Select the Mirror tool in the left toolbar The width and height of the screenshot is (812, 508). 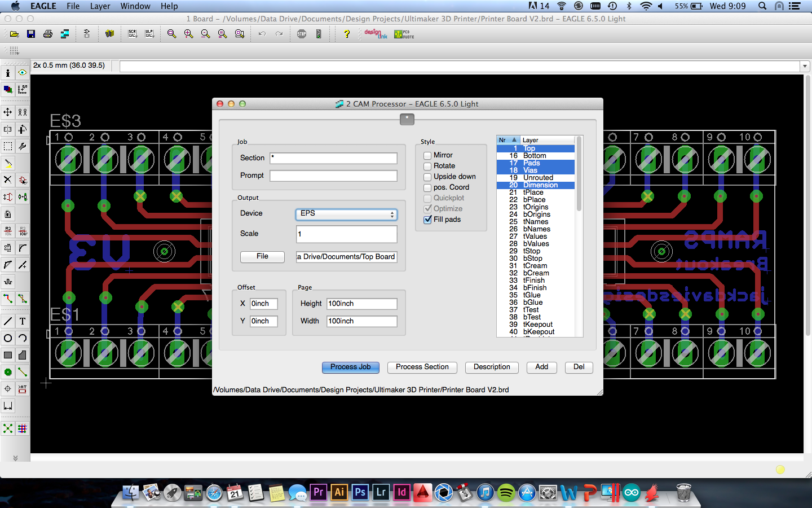(x=8, y=129)
